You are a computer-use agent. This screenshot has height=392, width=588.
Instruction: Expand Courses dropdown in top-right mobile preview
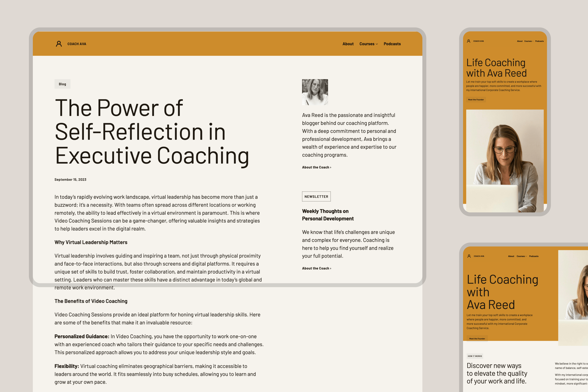tap(529, 41)
